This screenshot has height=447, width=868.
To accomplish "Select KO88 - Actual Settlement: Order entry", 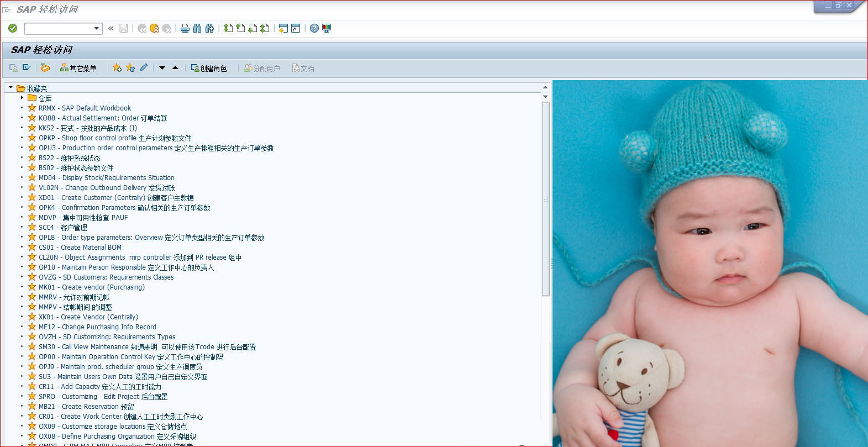I will point(103,118).
